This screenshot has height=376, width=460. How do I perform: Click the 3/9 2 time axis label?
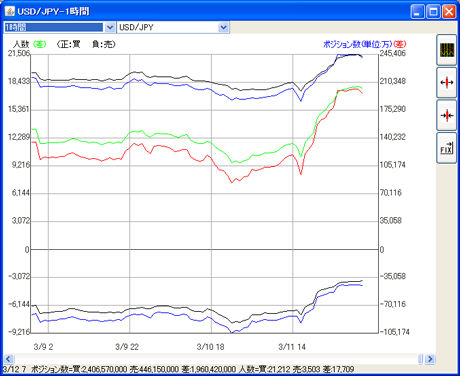point(43,347)
